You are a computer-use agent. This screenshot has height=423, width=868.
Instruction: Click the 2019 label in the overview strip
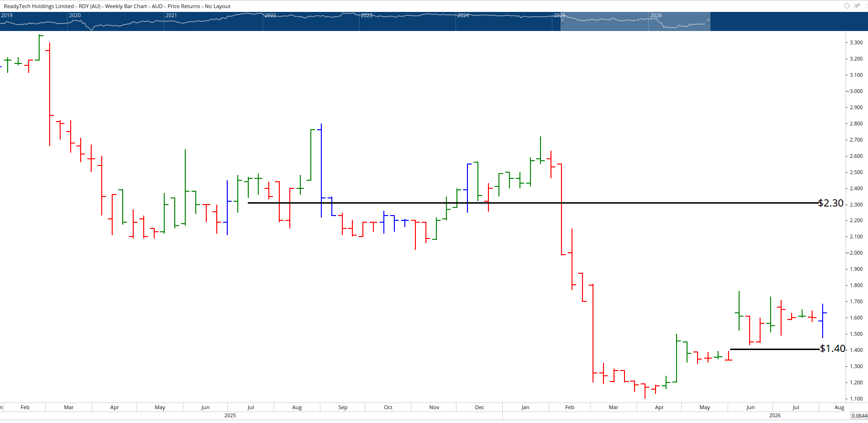click(x=7, y=15)
